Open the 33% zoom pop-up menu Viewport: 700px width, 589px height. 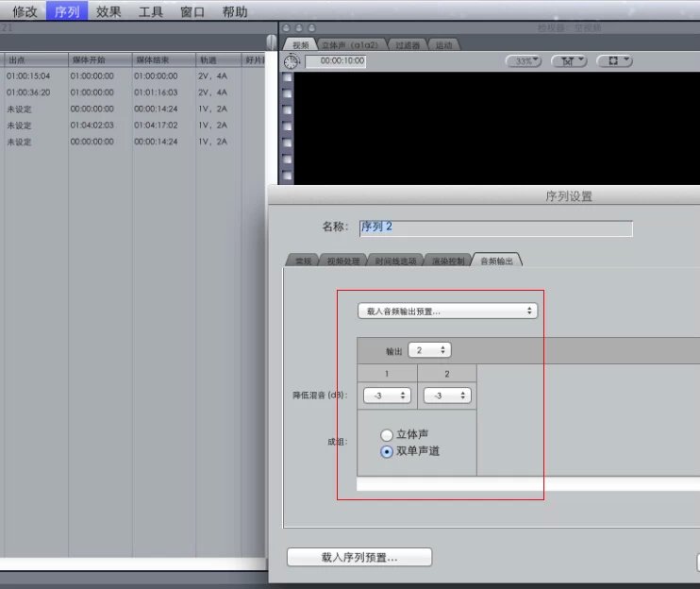tap(524, 60)
